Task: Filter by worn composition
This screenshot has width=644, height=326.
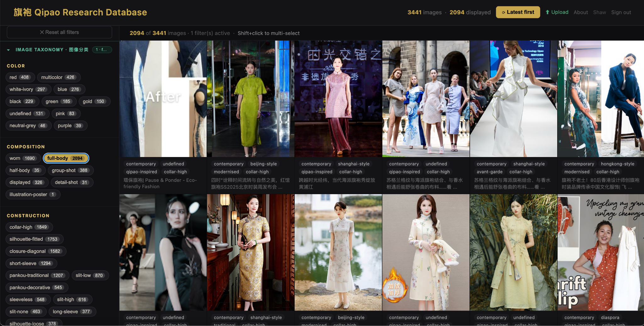Action: [23, 158]
